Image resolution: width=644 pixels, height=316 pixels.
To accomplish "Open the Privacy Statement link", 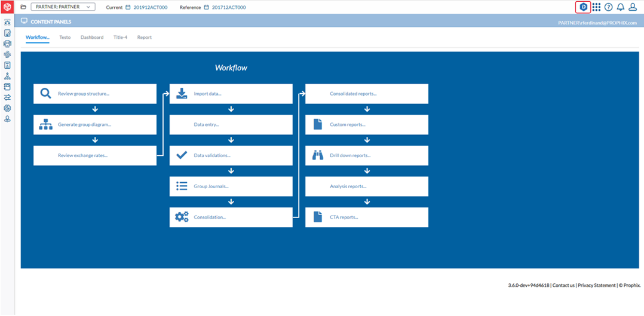I will click(x=596, y=285).
